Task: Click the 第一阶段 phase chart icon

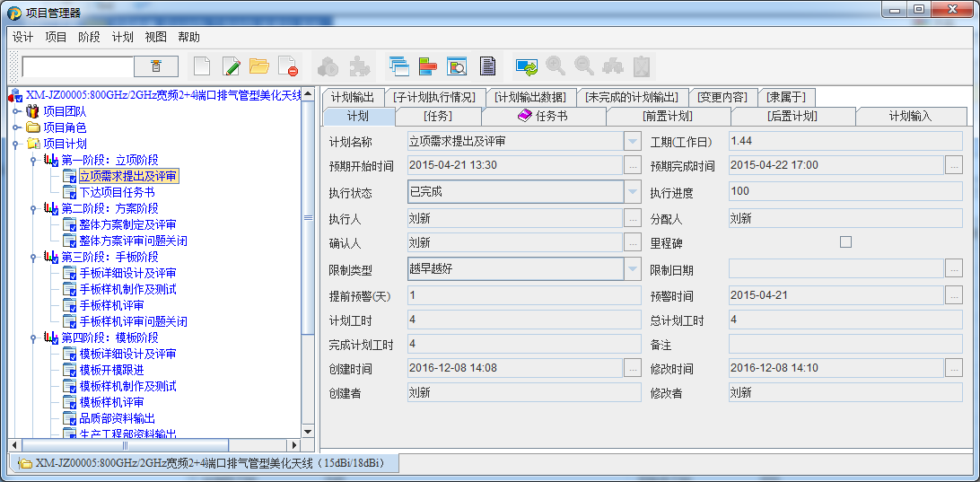Action: (50, 160)
